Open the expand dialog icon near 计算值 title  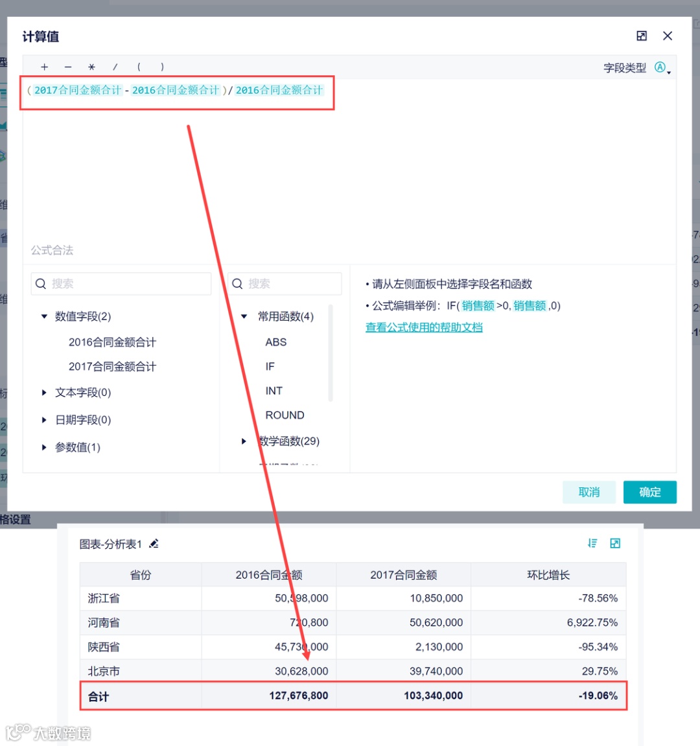641,36
